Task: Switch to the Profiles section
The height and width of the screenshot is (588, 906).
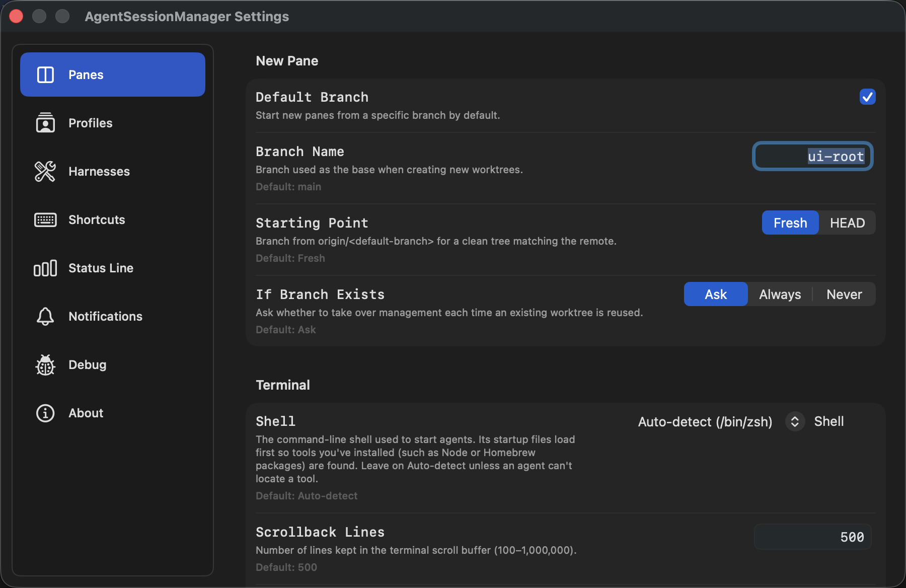Action: tap(113, 123)
